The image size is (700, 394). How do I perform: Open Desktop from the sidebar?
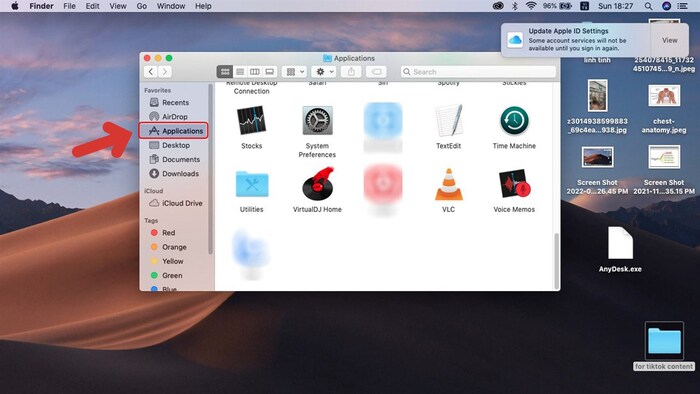[175, 145]
